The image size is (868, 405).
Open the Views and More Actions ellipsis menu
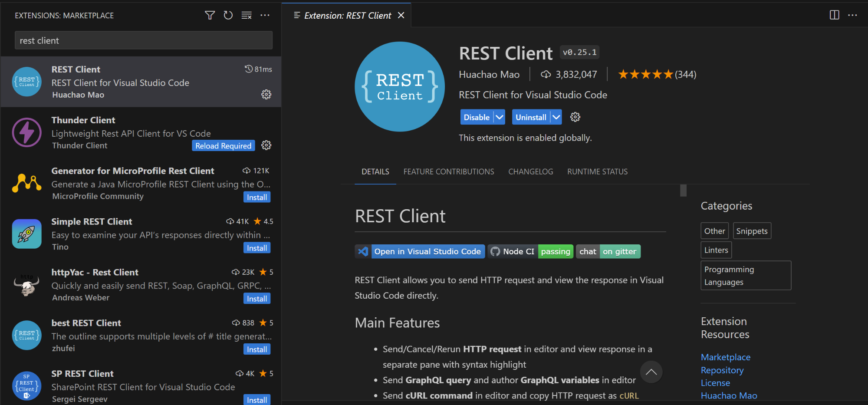tap(265, 16)
